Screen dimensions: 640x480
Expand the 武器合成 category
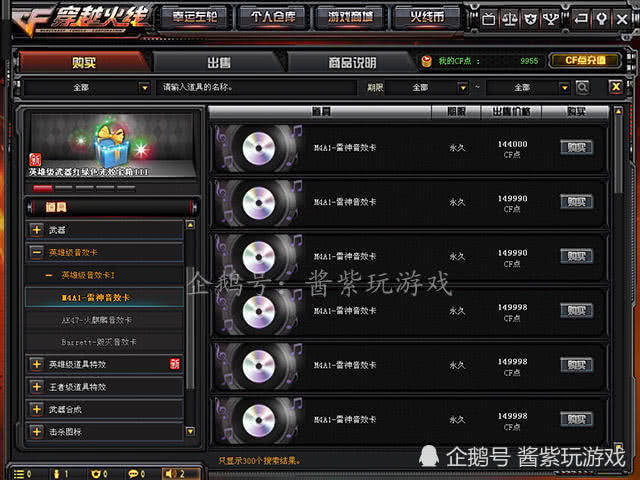pyautogui.click(x=36, y=409)
